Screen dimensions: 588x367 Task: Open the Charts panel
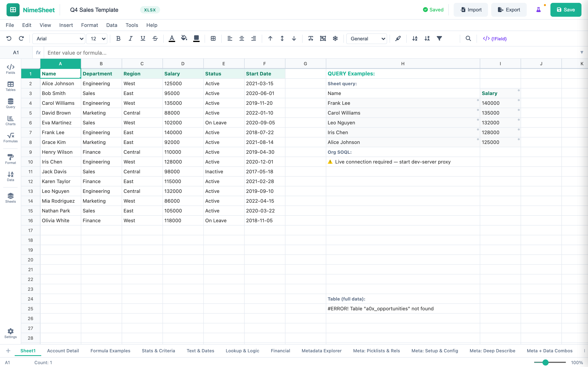pyautogui.click(x=10, y=121)
